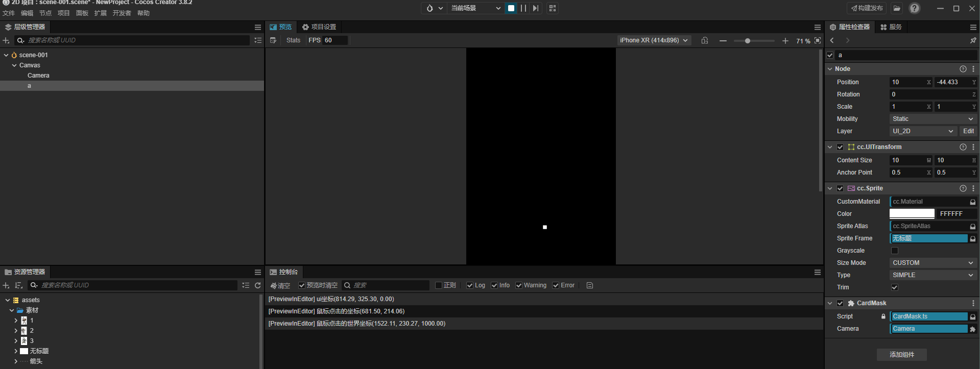Go forward in the inspector history
Viewport: 980px width, 369px height.
coord(848,40)
